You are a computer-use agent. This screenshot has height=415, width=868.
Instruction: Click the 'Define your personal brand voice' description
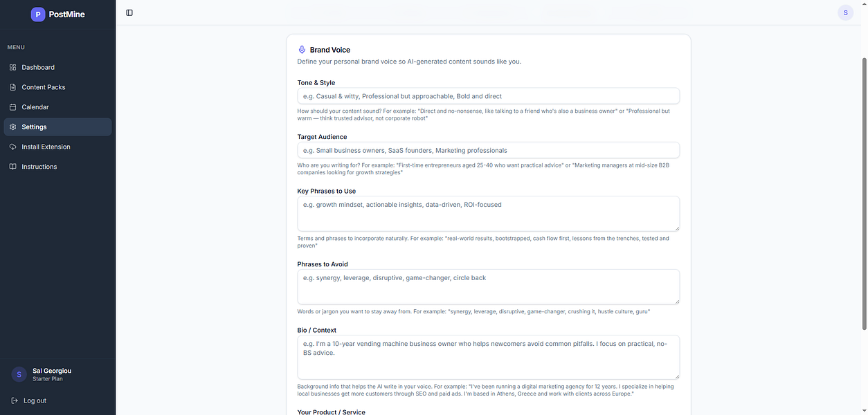pyautogui.click(x=409, y=62)
